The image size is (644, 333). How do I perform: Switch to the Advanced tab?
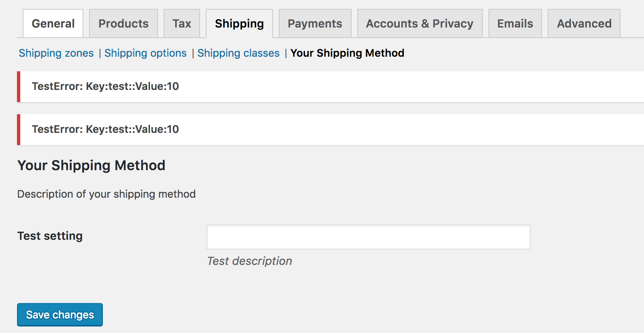[x=584, y=23]
